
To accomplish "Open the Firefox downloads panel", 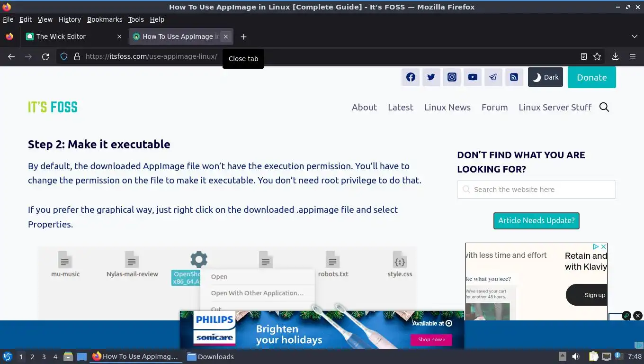I will click(615, 56).
